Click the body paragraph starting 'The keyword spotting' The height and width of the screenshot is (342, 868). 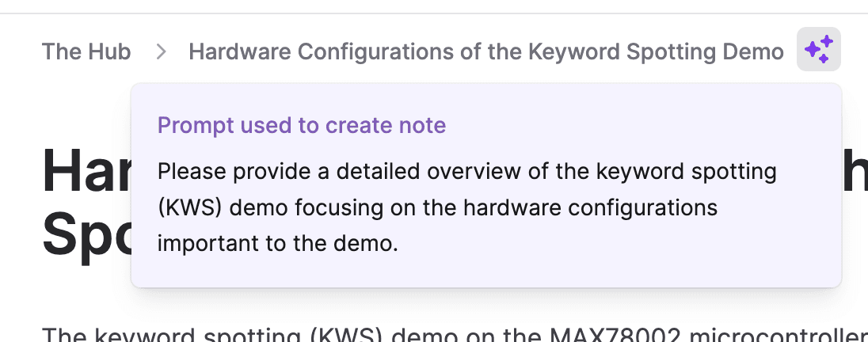455,334
